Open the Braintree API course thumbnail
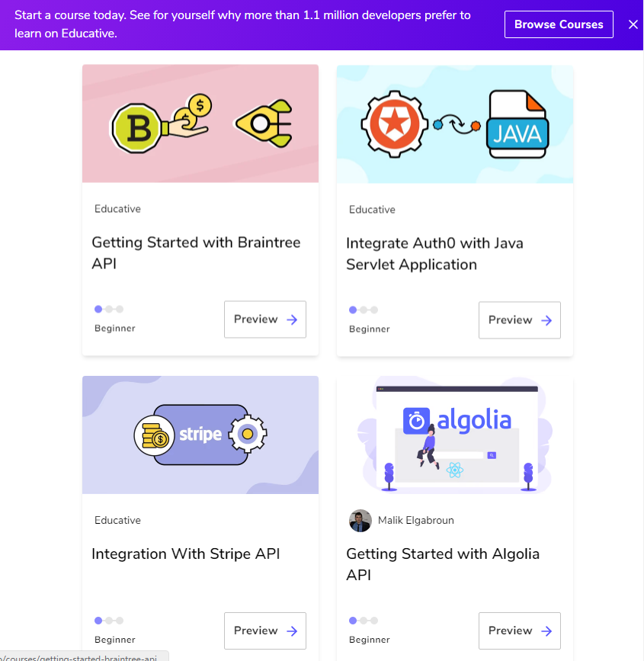Screen dimensions: 644x661 (x=200, y=124)
